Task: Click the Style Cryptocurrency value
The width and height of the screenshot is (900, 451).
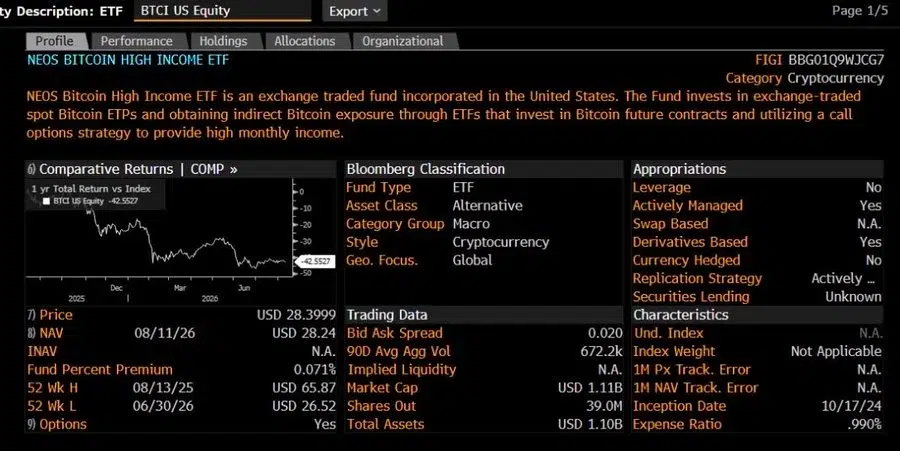Action: [501, 242]
